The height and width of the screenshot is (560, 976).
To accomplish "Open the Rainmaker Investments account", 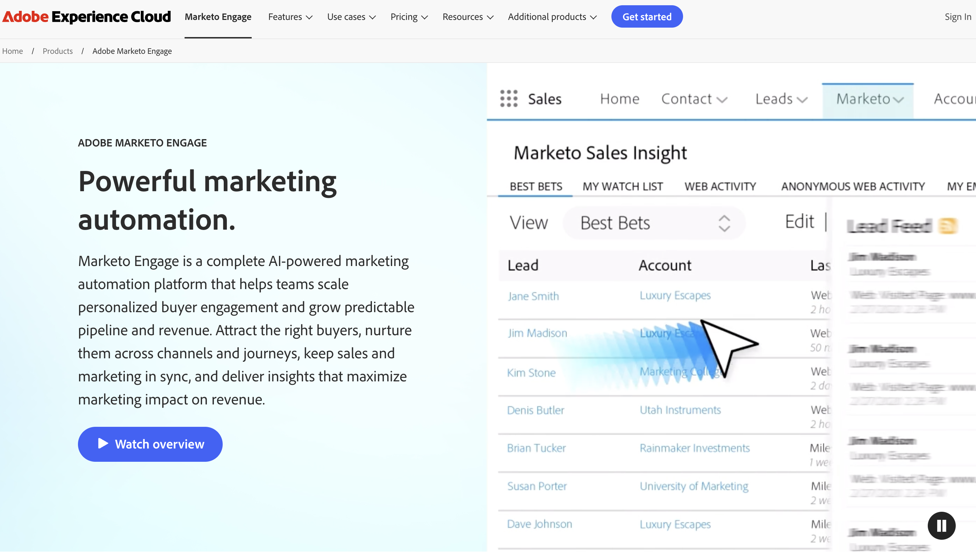I will coord(695,448).
